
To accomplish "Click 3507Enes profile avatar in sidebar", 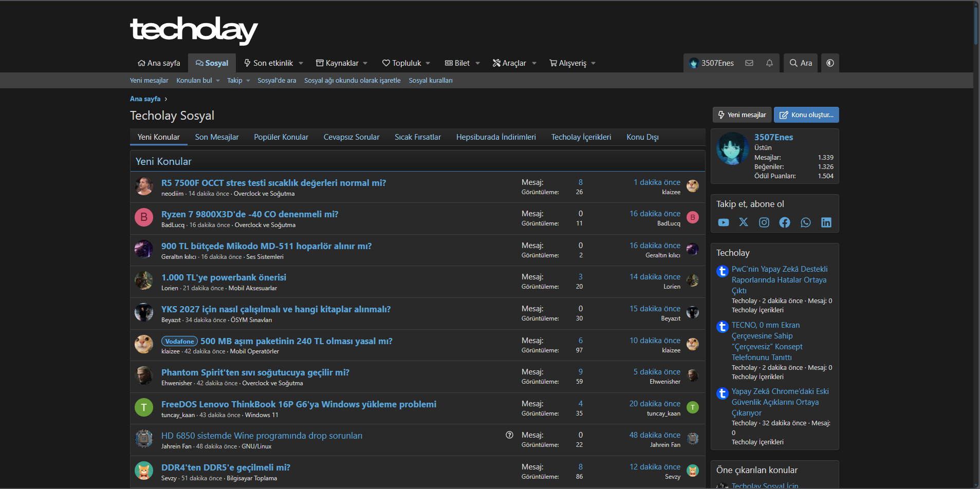I will point(733,149).
